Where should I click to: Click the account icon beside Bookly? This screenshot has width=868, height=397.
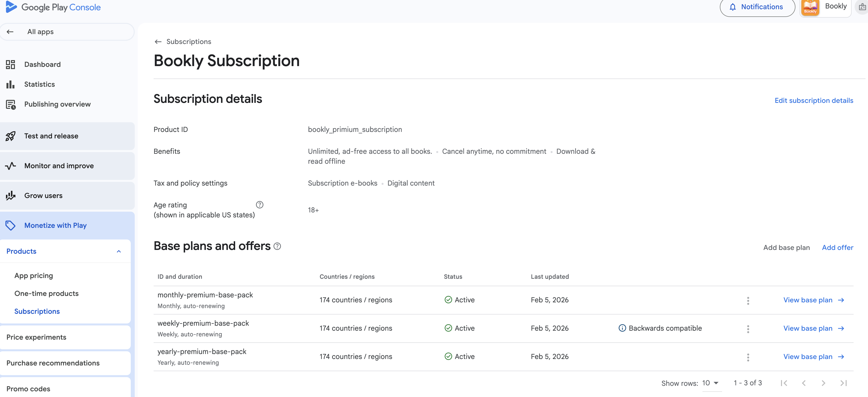(862, 7)
